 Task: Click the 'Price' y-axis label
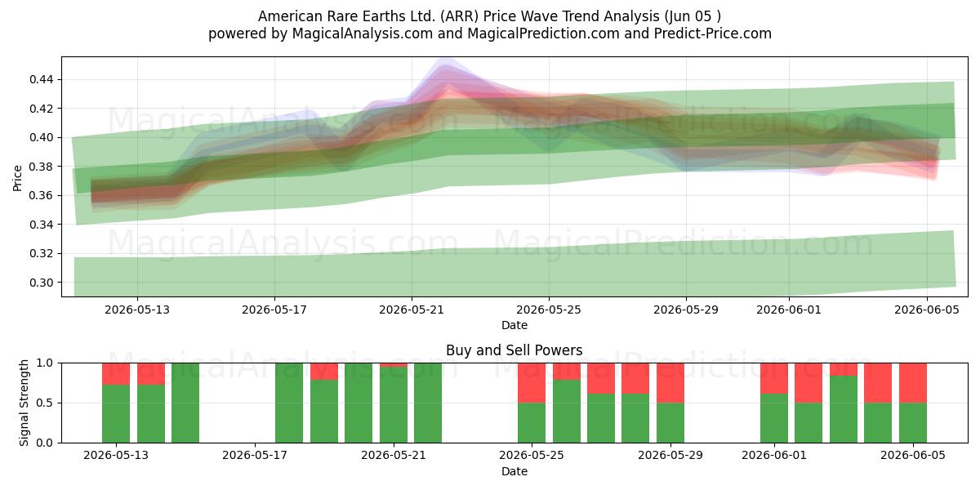[18, 176]
